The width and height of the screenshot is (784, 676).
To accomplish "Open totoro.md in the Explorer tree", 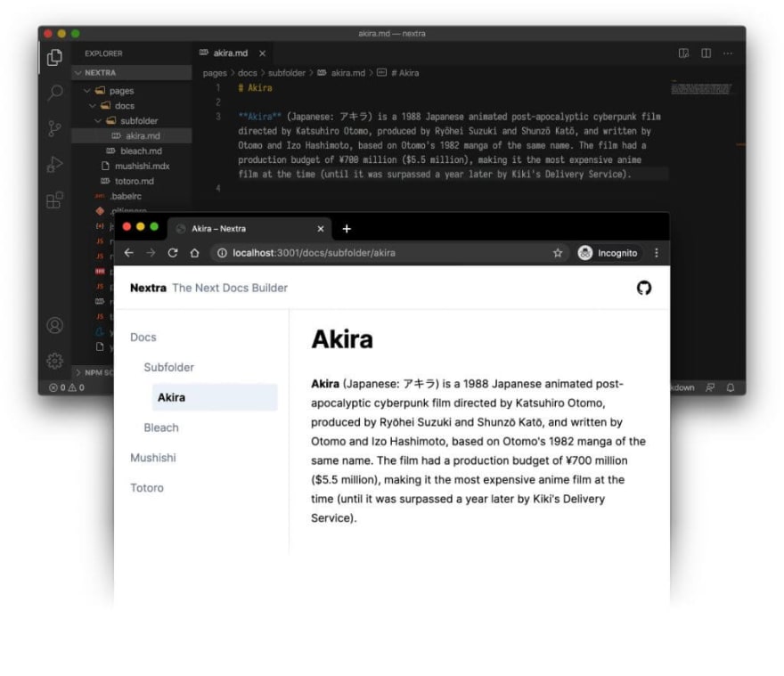I will click(132, 181).
